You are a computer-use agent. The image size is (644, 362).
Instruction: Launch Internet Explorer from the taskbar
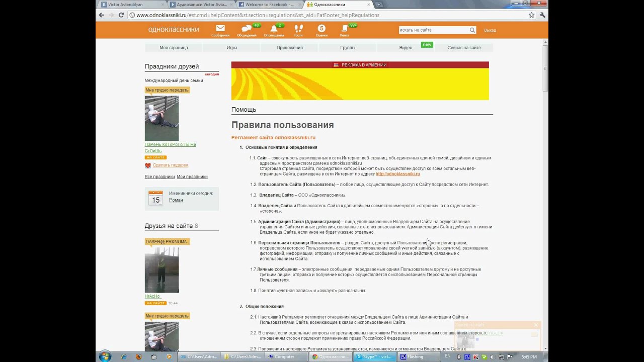click(124, 357)
